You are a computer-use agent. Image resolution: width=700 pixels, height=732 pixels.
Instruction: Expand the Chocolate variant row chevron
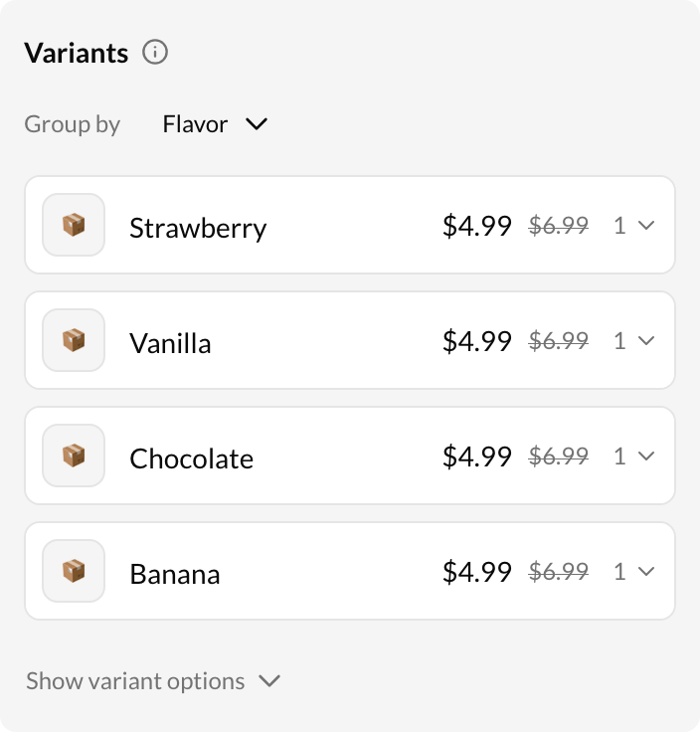tap(645, 457)
